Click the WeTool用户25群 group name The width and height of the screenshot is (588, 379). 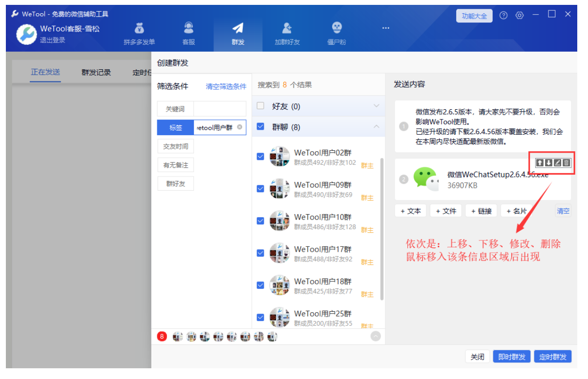click(x=322, y=314)
